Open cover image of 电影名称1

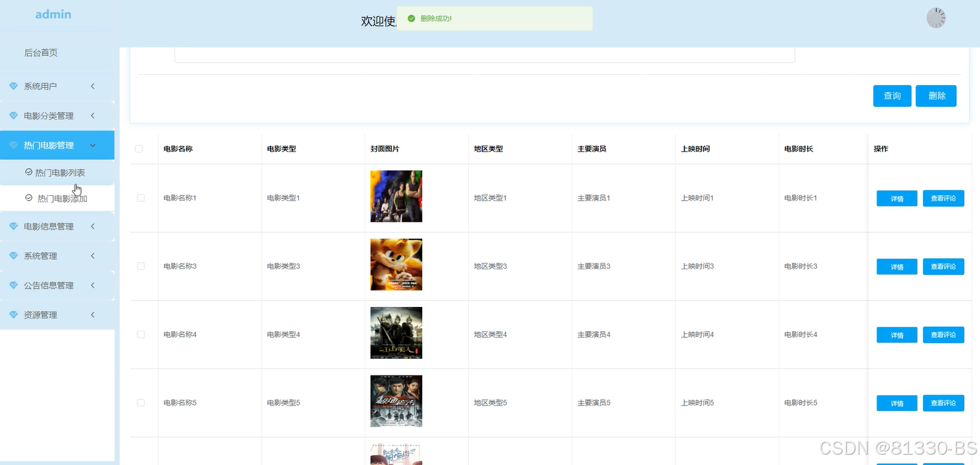(x=396, y=196)
